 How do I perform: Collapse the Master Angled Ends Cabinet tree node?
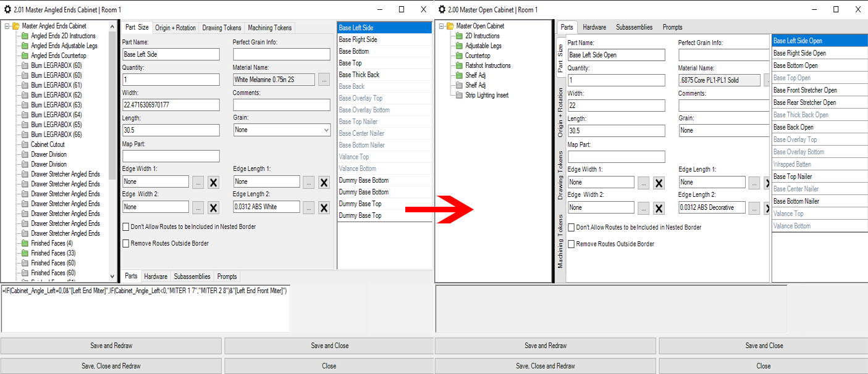[7, 26]
